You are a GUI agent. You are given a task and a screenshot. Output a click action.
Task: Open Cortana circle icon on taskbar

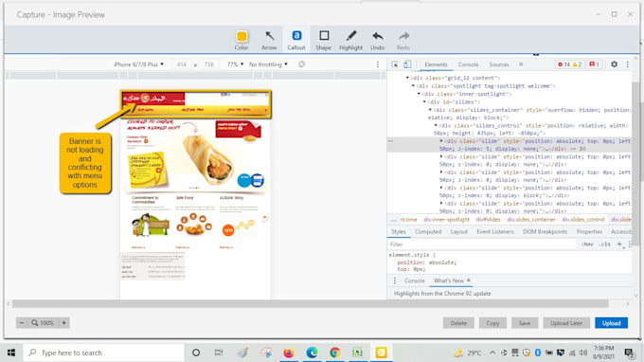pyautogui.click(x=196, y=353)
